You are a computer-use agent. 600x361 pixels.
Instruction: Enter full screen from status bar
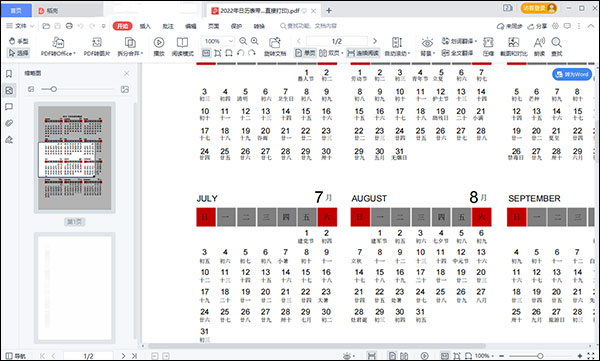592,356
